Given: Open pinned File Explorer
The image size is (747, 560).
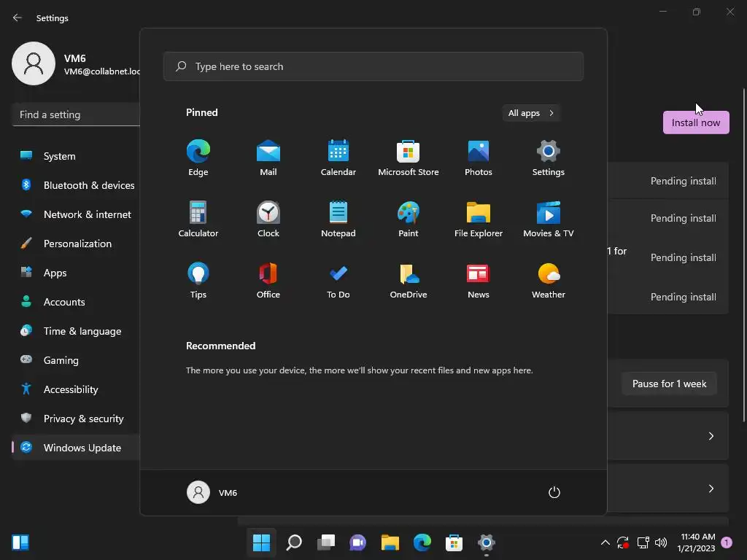Looking at the screenshot, I should pyautogui.click(x=479, y=219).
